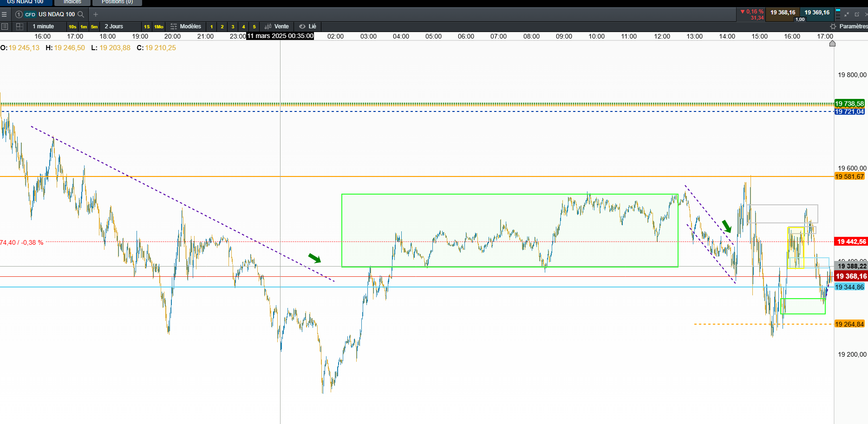Load chart template 3
The image size is (868, 424).
[x=233, y=26]
